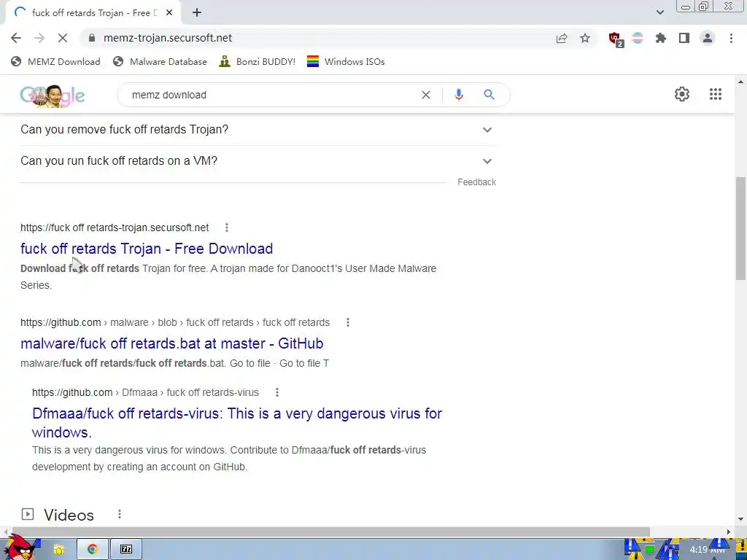The image size is (747, 560).
Task: Click the address bar URL
Action: click(x=168, y=38)
